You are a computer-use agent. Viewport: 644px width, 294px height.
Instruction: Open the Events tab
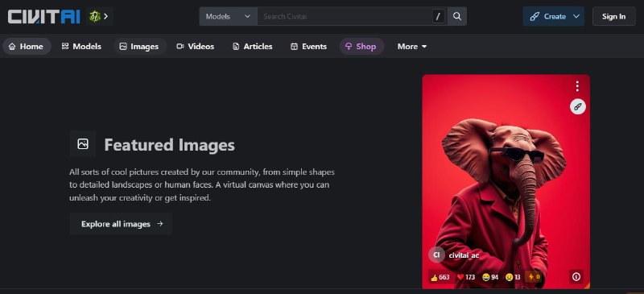click(308, 47)
